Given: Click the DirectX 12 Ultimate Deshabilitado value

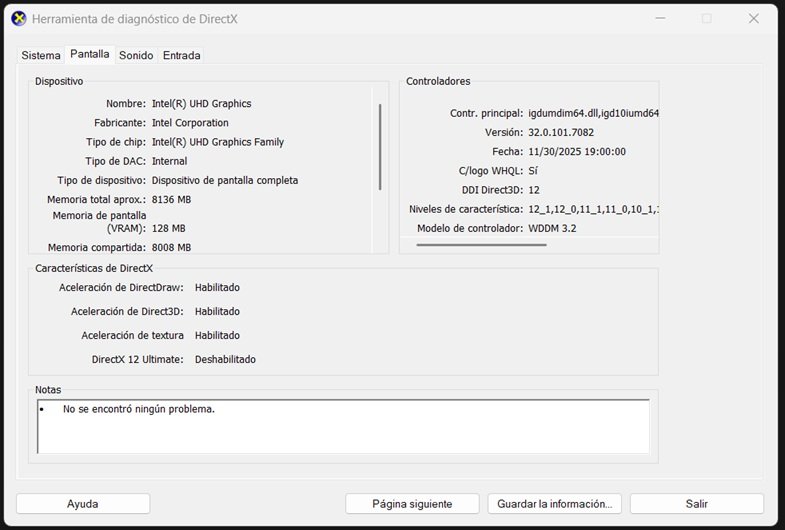Looking at the screenshot, I should [x=225, y=359].
